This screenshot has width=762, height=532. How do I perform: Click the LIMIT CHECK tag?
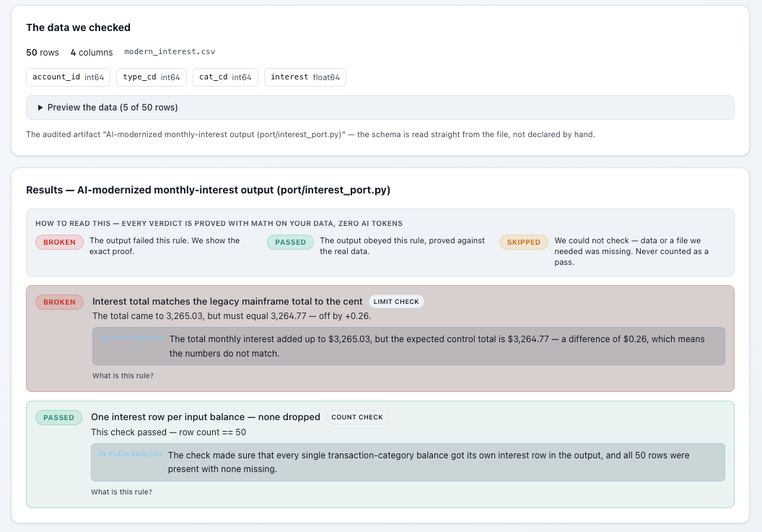click(396, 302)
